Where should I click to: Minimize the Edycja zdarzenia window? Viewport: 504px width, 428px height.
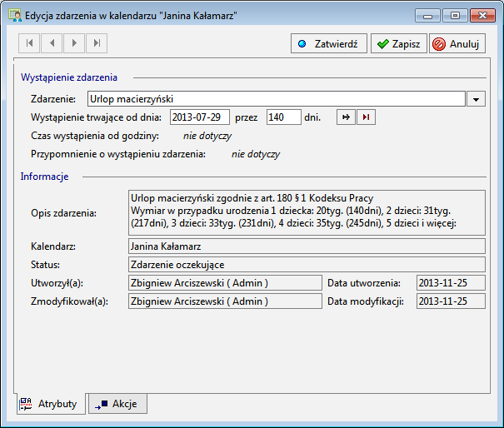(427, 16)
